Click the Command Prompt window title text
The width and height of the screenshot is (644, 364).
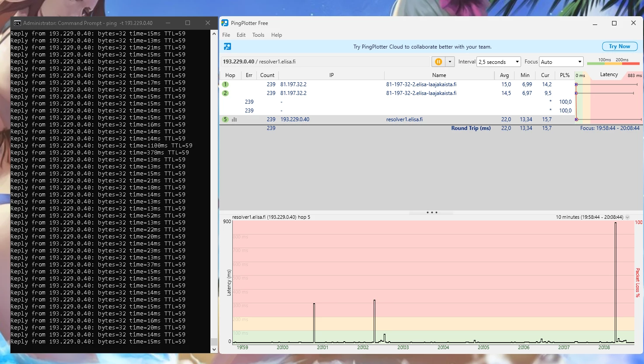pos(88,23)
